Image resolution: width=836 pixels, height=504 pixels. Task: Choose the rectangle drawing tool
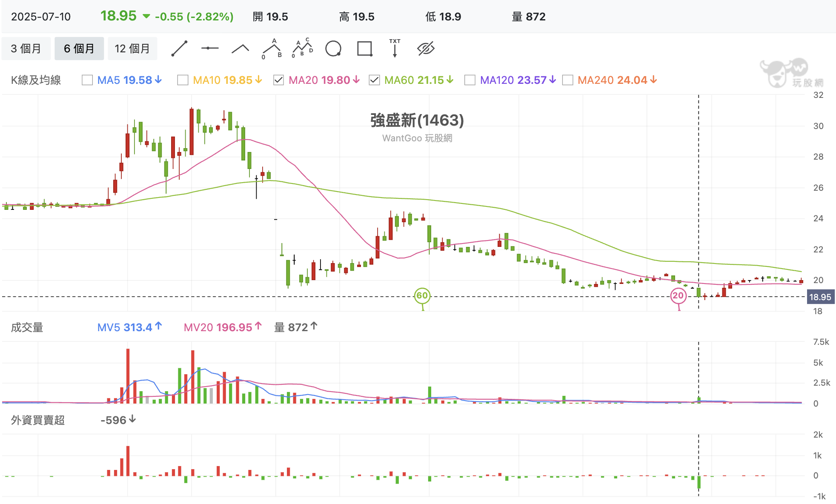coord(364,49)
